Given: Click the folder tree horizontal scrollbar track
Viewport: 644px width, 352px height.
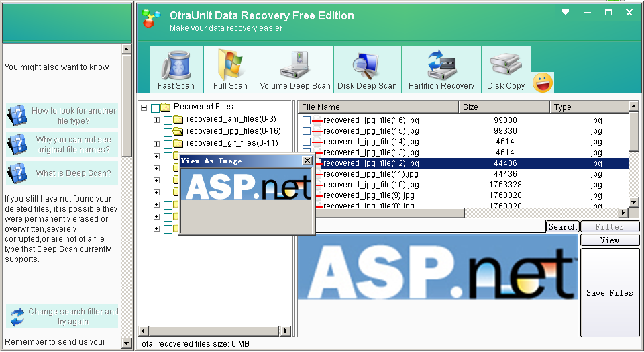Looking at the screenshot, I should [213, 331].
